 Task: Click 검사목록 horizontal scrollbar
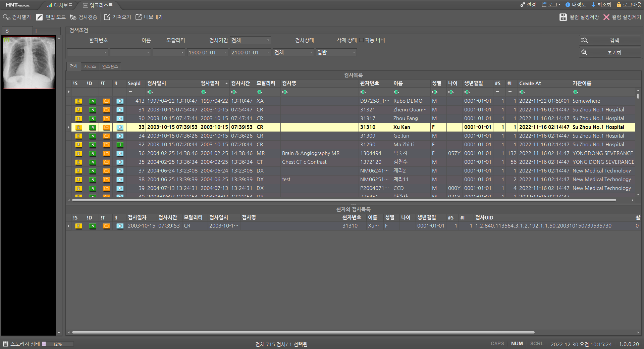pos(345,200)
